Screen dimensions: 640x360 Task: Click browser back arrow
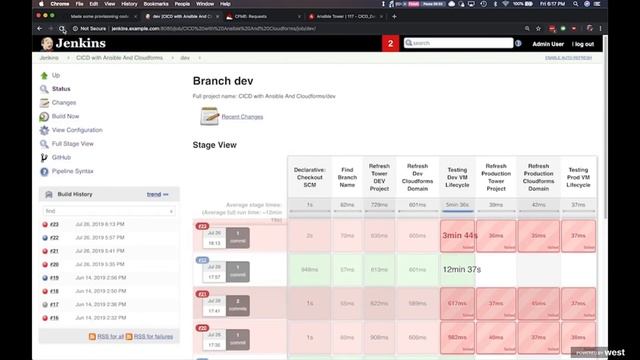coord(40,29)
